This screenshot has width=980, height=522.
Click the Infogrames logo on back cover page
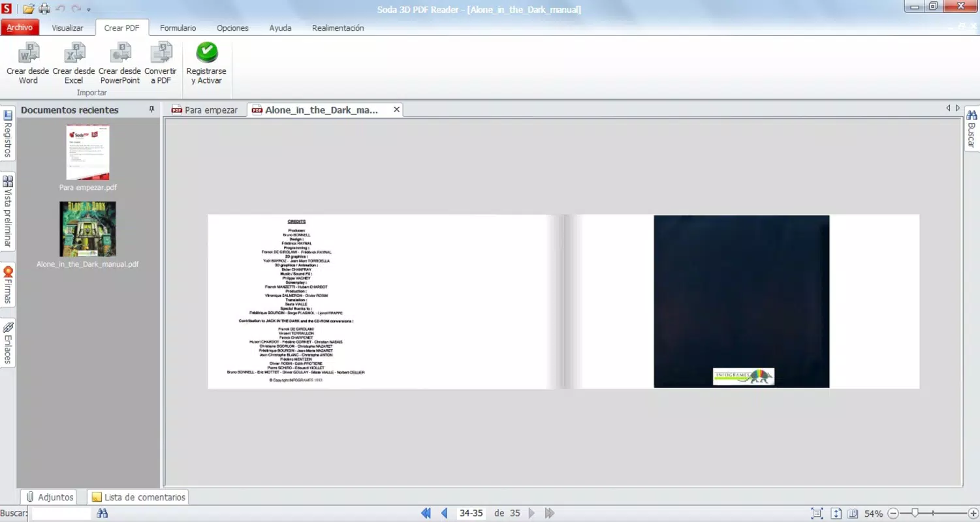(x=743, y=376)
